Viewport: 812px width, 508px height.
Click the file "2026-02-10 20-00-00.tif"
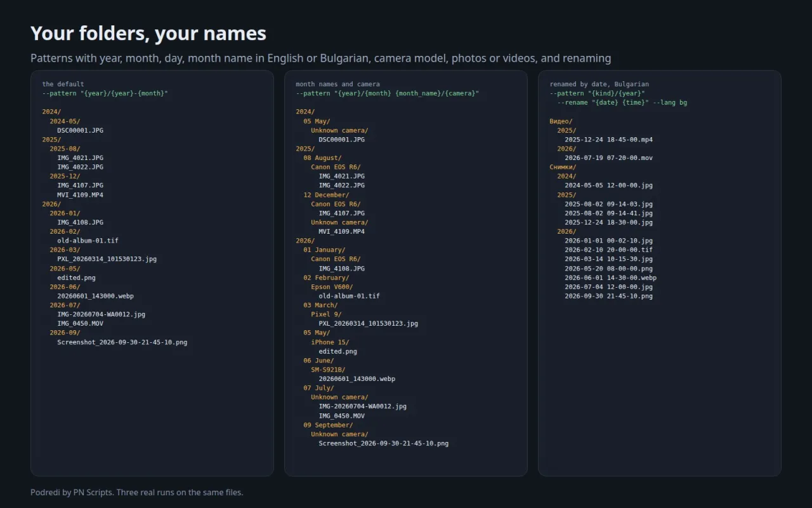coord(608,250)
